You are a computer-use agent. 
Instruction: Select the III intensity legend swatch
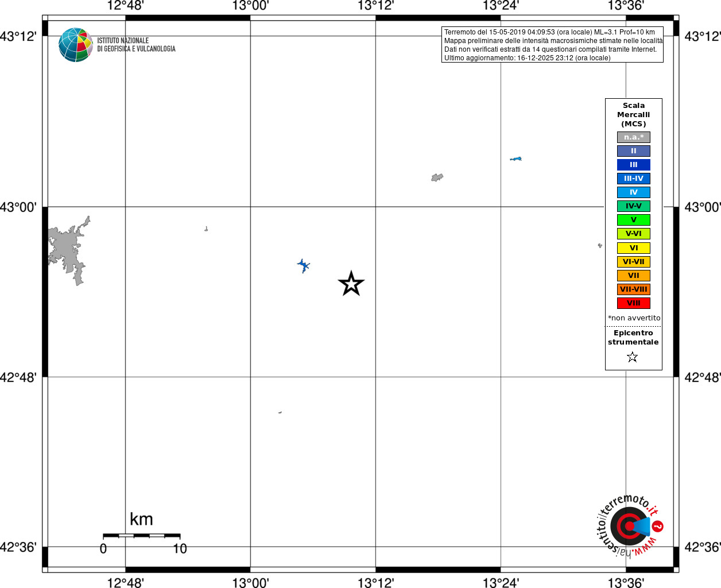coord(634,165)
